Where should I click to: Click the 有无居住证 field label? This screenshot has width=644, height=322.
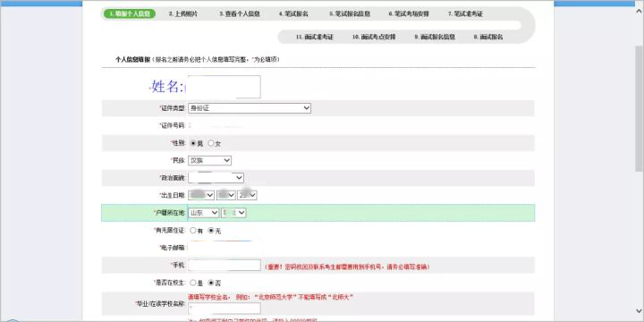pos(170,231)
